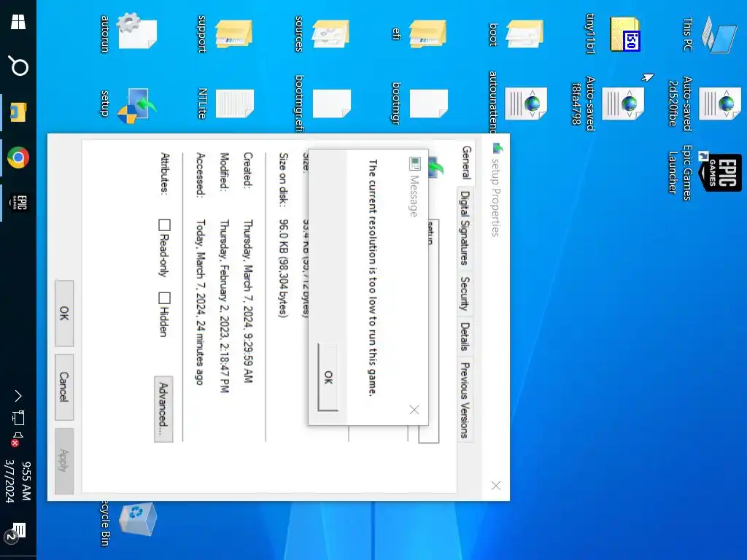This screenshot has height=560, width=747.
Task: Select the support folder on the desktop
Action: [x=225, y=34]
